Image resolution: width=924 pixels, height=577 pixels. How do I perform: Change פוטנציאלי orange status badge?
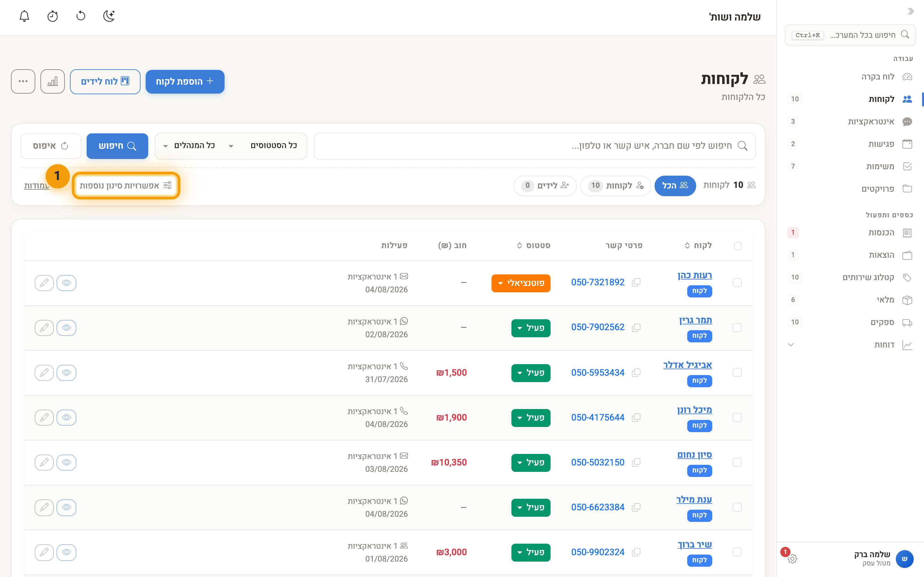[x=521, y=283]
